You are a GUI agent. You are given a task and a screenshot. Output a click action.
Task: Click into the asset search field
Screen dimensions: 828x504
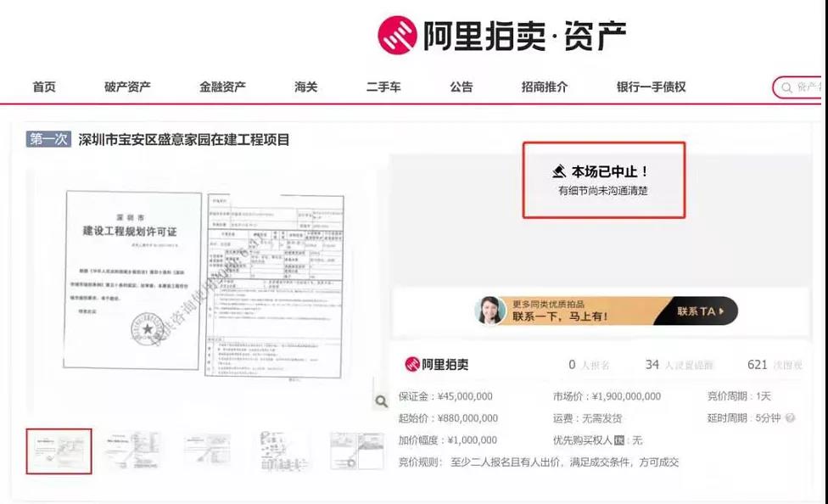(x=798, y=87)
